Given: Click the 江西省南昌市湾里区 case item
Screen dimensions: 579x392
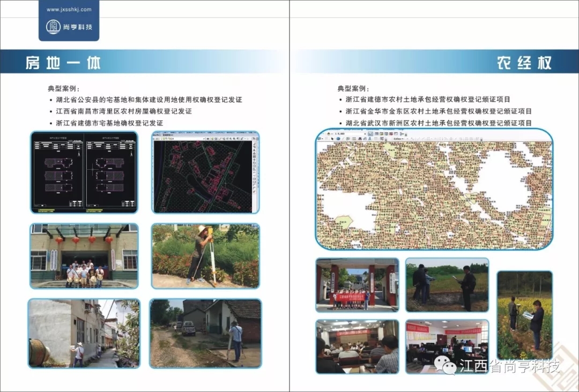Looking at the screenshot, I should pos(123,111).
